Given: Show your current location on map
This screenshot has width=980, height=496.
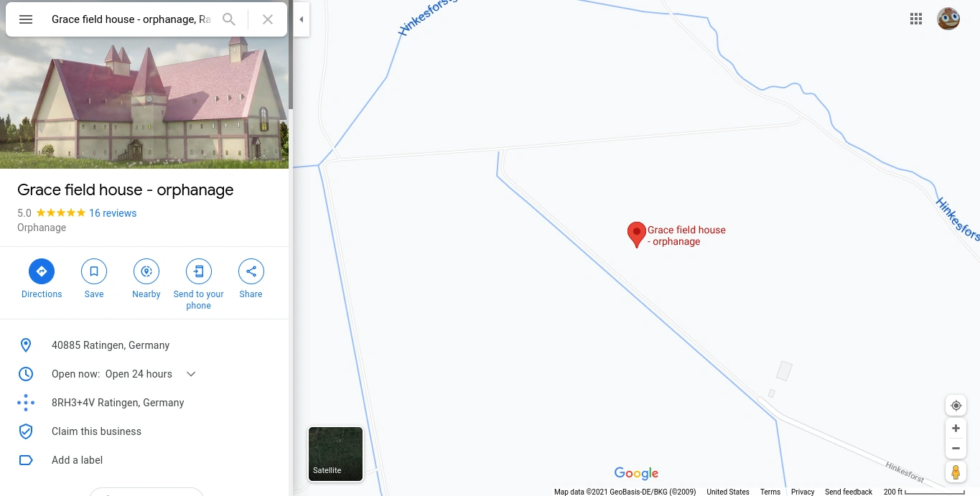Looking at the screenshot, I should 956,406.
